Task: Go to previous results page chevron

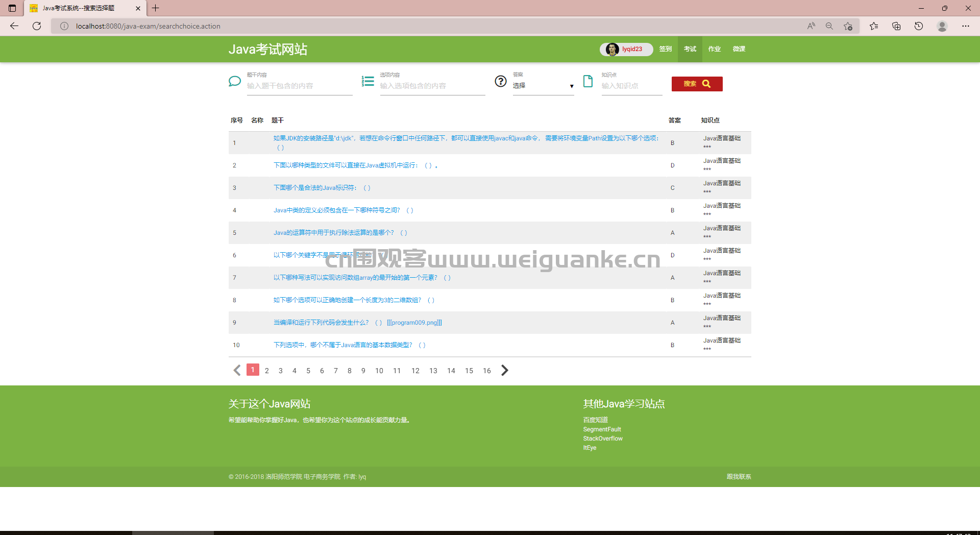Action: (237, 371)
